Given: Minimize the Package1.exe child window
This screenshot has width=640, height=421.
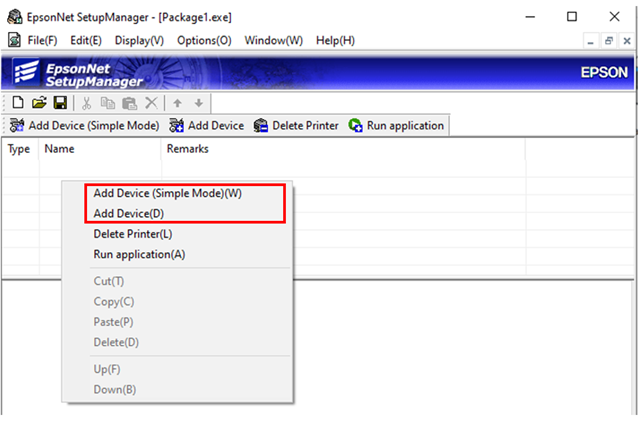Looking at the screenshot, I should tap(590, 41).
